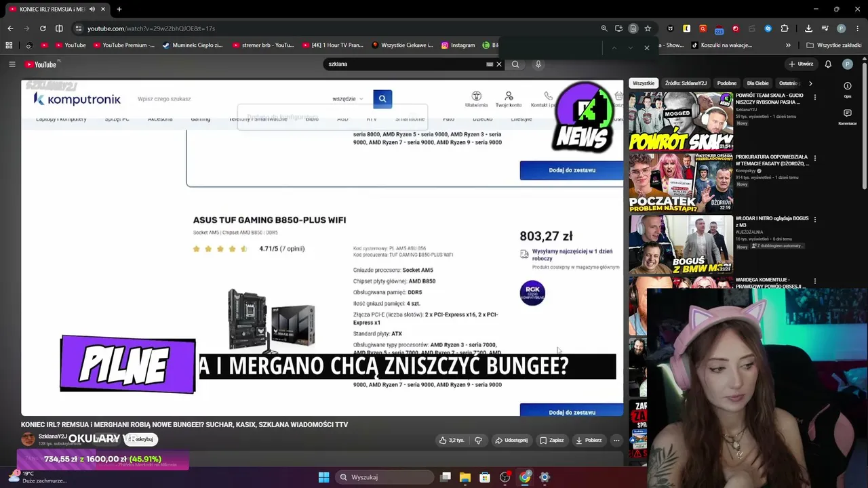The height and width of the screenshot is (488, 868).
Task: Open YouTube notifications bell
Action: (828, 64)
